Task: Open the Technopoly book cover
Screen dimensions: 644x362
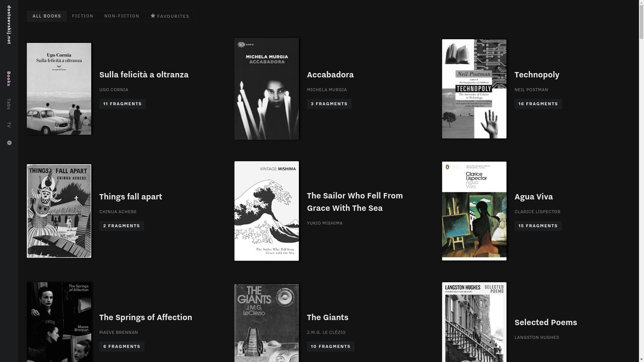Action: [474, 89]
